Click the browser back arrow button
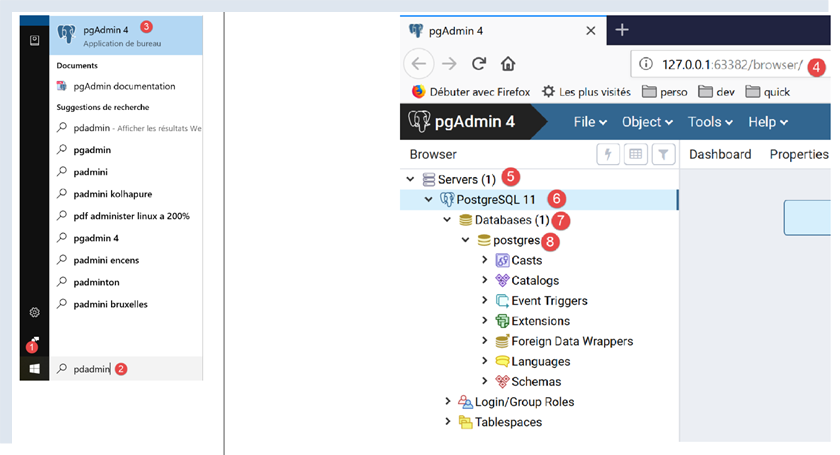This screenshot has width=840, height=455. coord(419,63)
